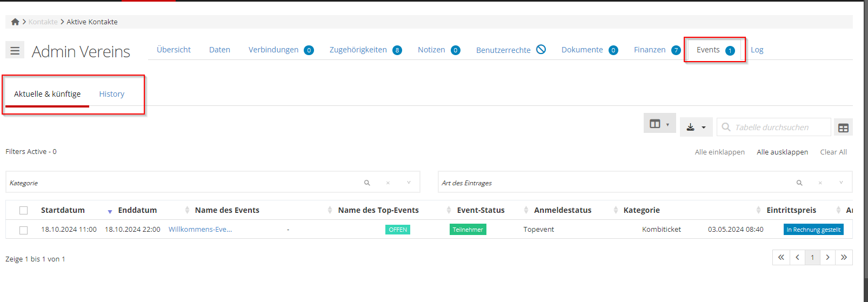Click the Tabelle durchsuchen search field
868x302 pixels.
(x=779, y=127)
